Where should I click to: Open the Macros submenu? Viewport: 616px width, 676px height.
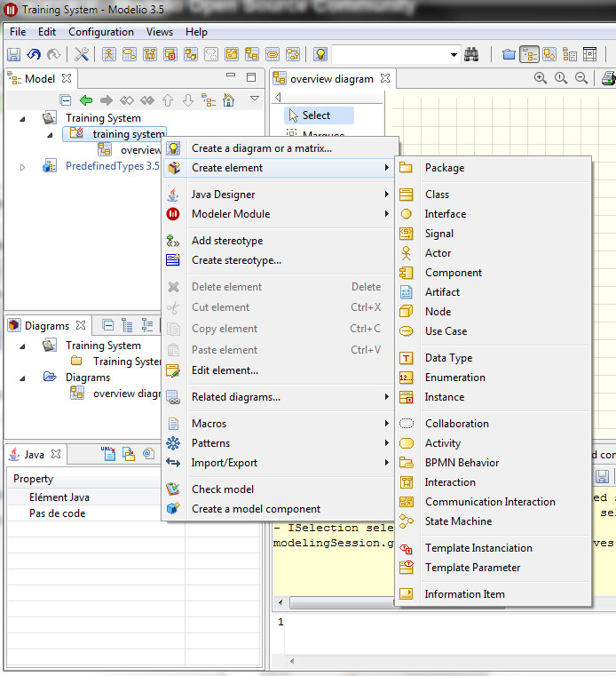pyautogui.click(x=279, y=424)
